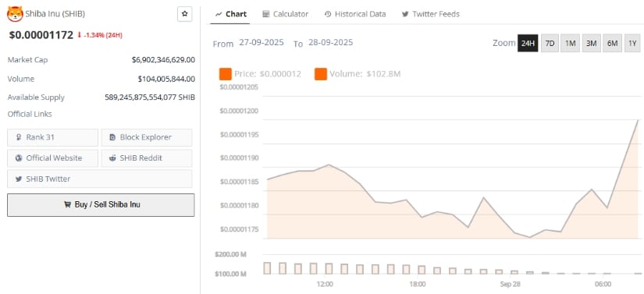This screenshot has width=644, height=294.
Task: Click the Rank 31 badge icon
Action: (19, 137)
